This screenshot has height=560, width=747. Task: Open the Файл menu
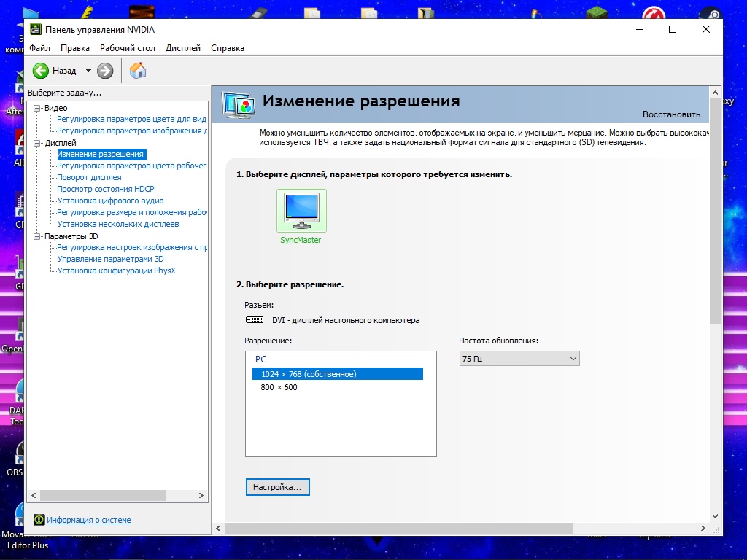40,47
